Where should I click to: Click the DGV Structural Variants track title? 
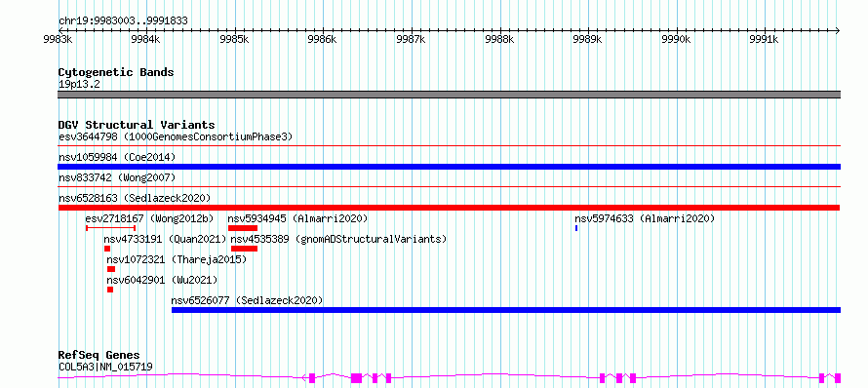click(137, 125)
